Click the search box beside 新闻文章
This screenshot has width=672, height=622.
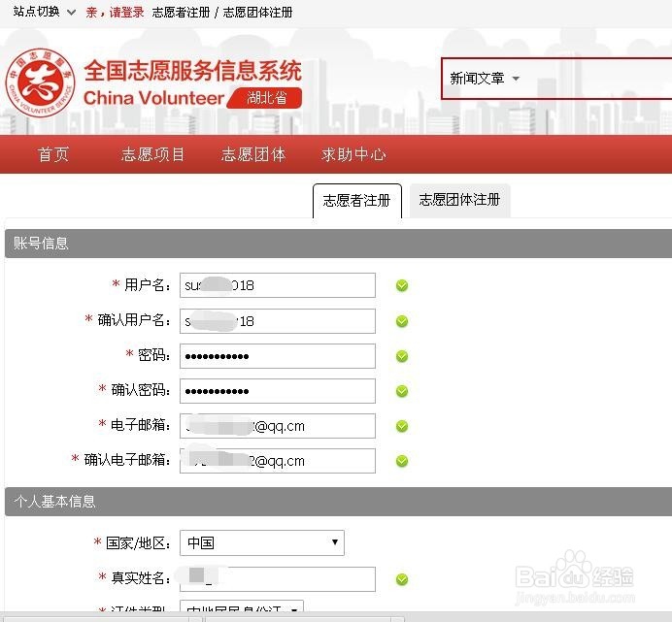(598, 79)
